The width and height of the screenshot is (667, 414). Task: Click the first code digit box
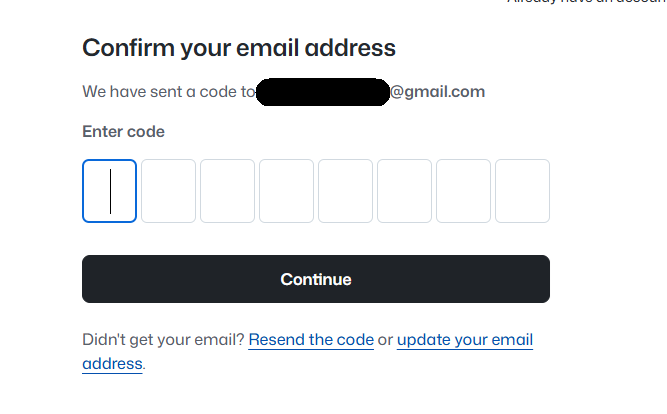pos(109,191)
